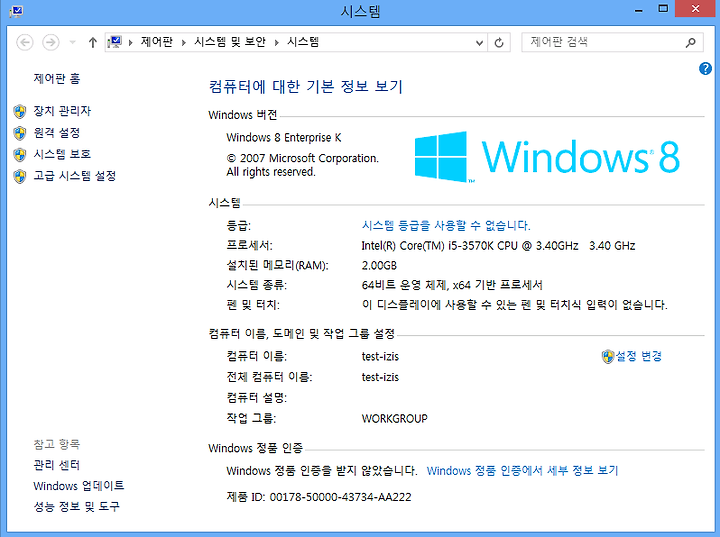The height and width of the screenshot is (537, 720).
Task: Click the magnifier search icon
Action: tap(691, 43)
